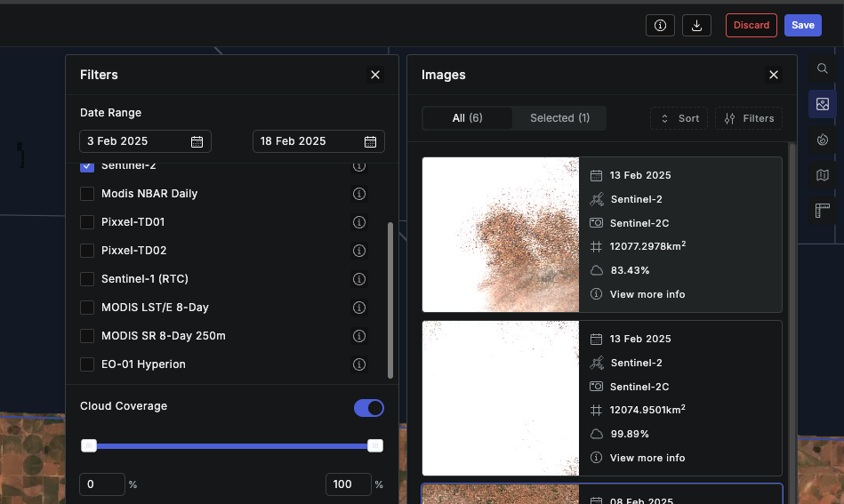The height and width of the screenshot is (504, 844).
Task: Click the maximum cloud coverage slider handle
Action: pos(375,446)
